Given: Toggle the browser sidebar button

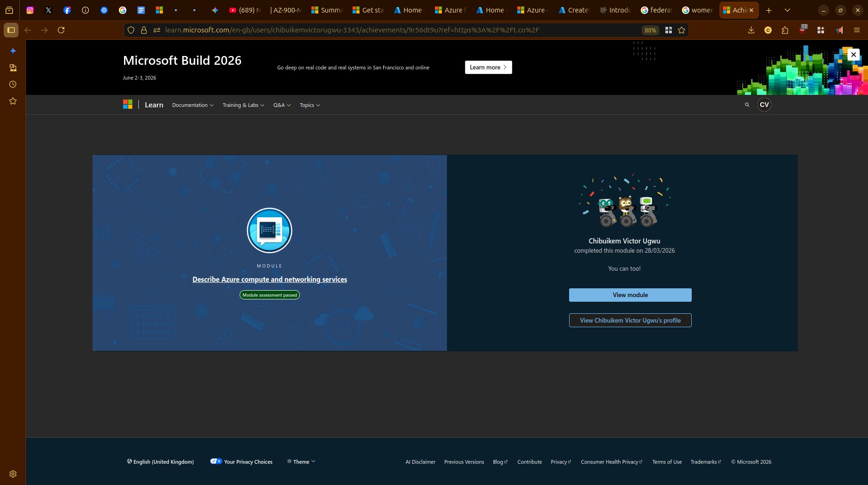Looking at the screenshot, I should click(11, 30).
